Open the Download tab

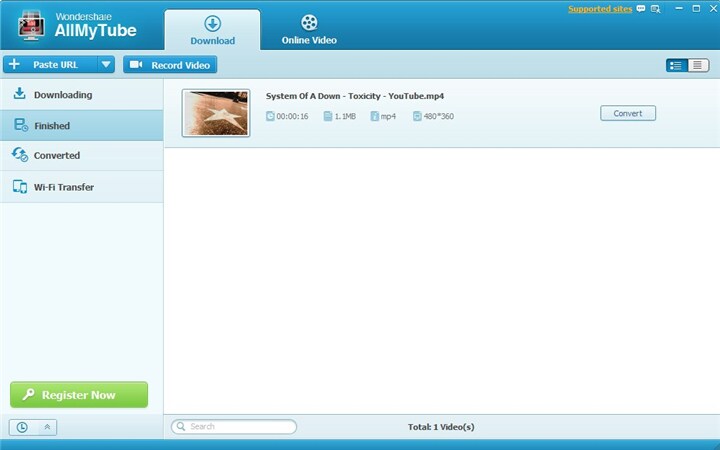[x=212, y=30]
